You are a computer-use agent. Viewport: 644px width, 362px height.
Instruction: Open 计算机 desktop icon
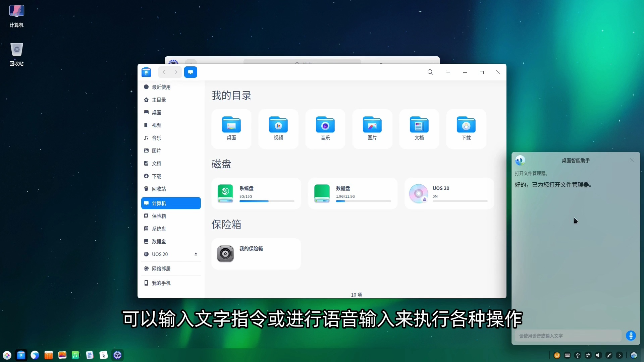(16, 16)
